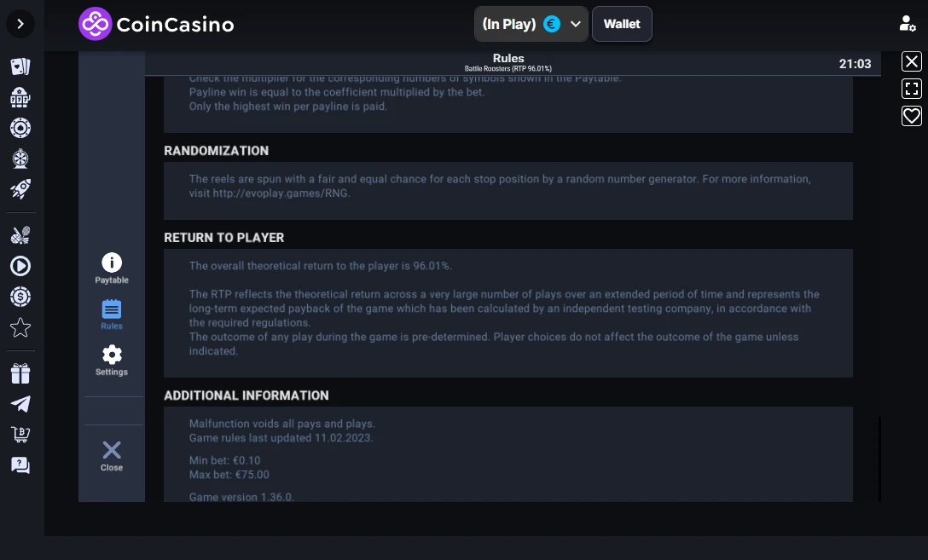928x560 pixels.
Task: Open user account settings icon
Action: [907, 24]
